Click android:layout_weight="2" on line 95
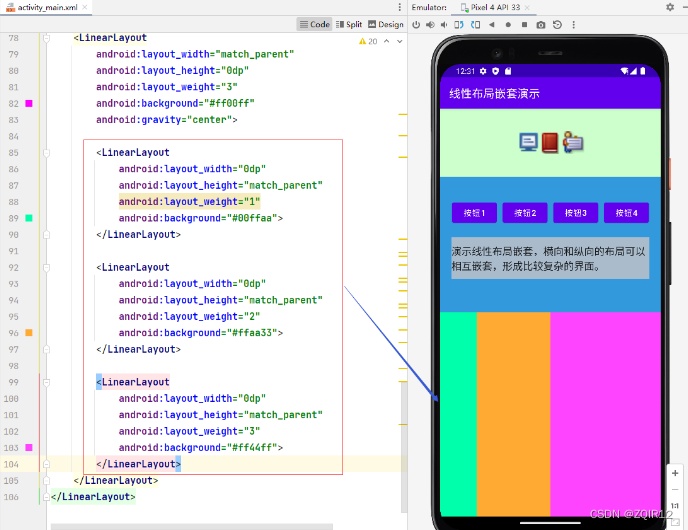688x530 pixels. click(189, 317)
